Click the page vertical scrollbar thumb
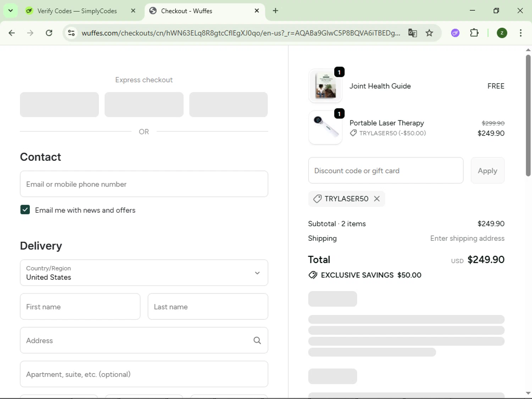The height and width of the screenshot is (399, 532). pyautogui.click(x=528, y=115)
